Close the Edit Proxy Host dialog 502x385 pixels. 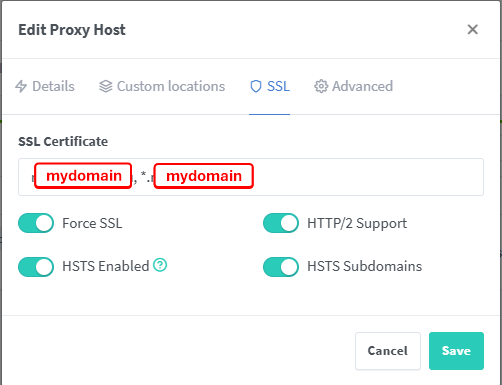[473, 30]
